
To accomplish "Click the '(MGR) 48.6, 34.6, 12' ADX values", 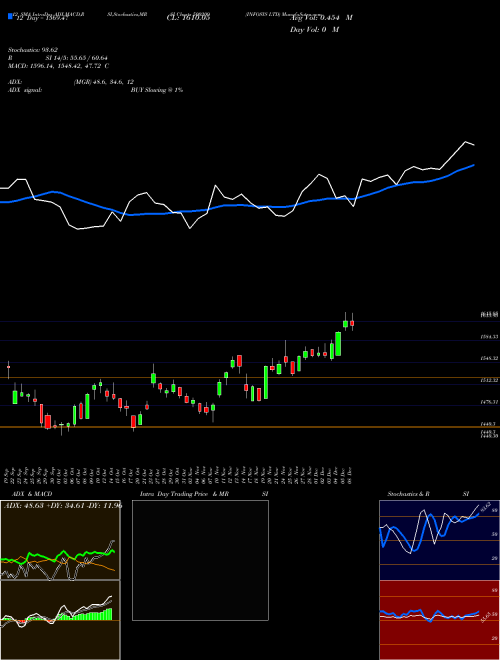I will pyautogui.click(x=104, y=82).
